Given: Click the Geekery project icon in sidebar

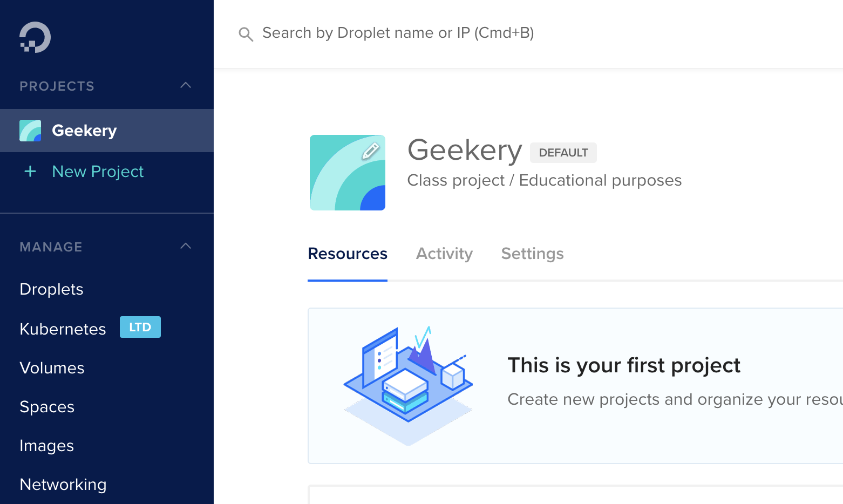Looking at the screenshot, I should [30, 131].
